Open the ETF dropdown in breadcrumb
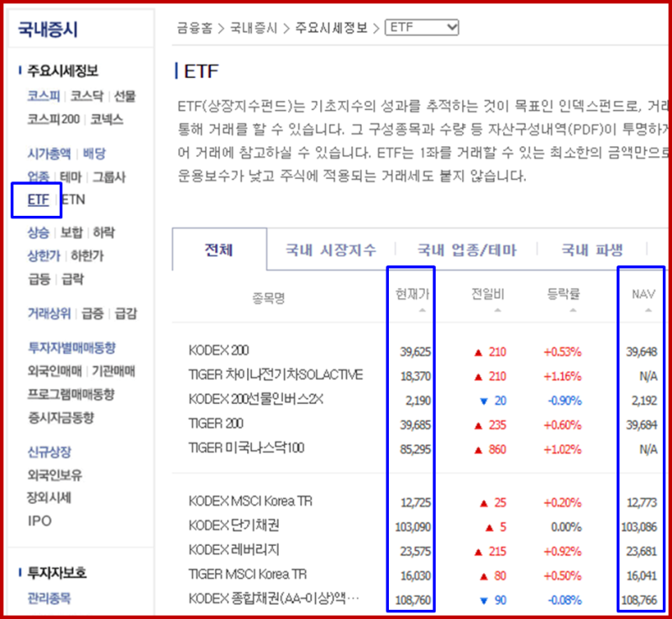Screen dimensions: 672x619 tap(422, 28)
